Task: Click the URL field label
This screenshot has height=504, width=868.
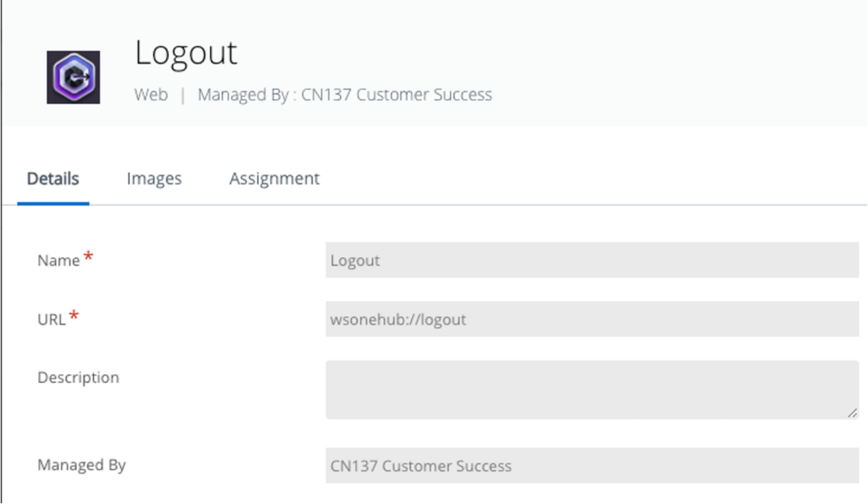Action: [52, 319]
